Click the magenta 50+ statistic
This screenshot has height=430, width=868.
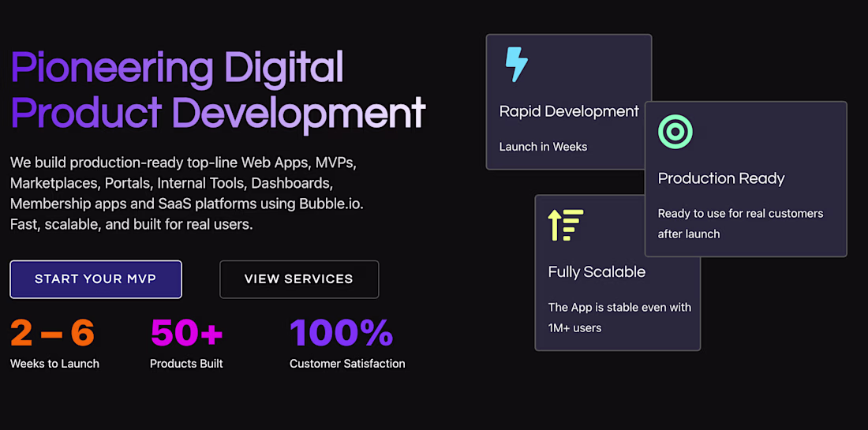coord(186,333)
